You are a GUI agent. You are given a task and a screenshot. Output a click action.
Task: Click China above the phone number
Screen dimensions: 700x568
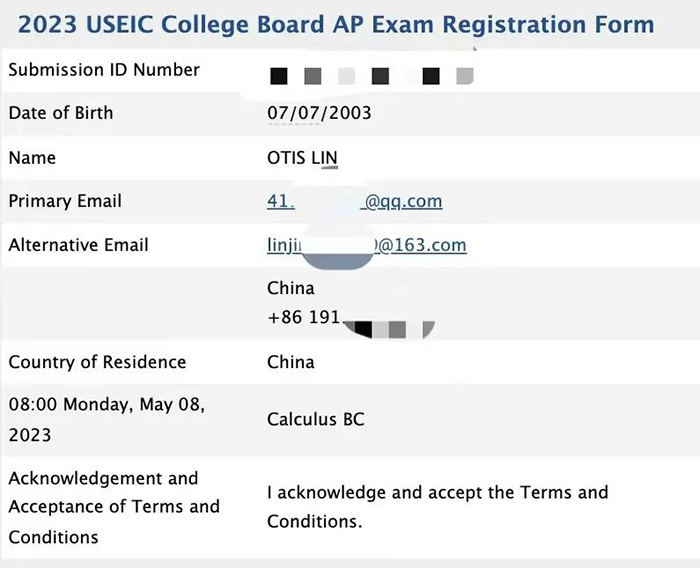click(x=291, y=288)
